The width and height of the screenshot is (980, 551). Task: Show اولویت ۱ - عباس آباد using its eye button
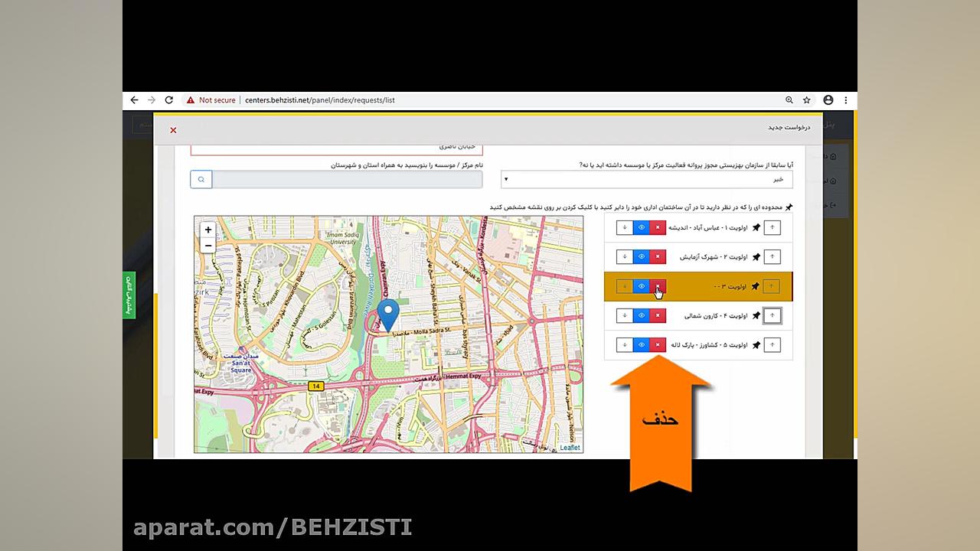pos(642,227)
